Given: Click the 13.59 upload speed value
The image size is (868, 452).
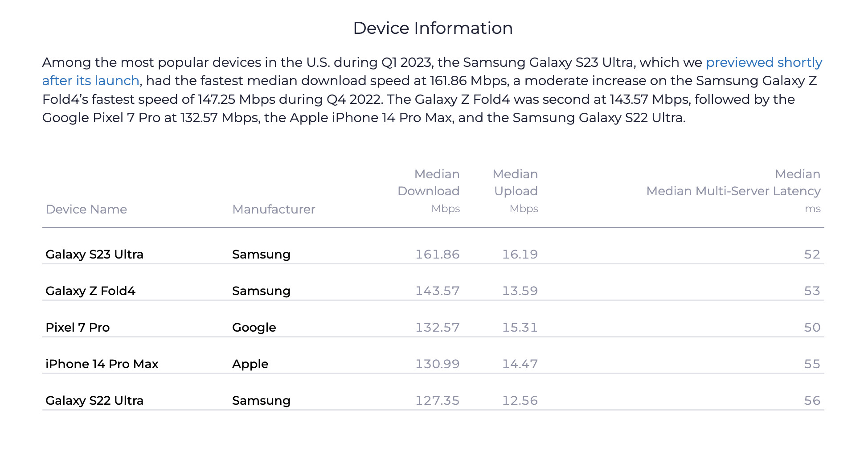Looking at the screenshot, I should point(520,291).
